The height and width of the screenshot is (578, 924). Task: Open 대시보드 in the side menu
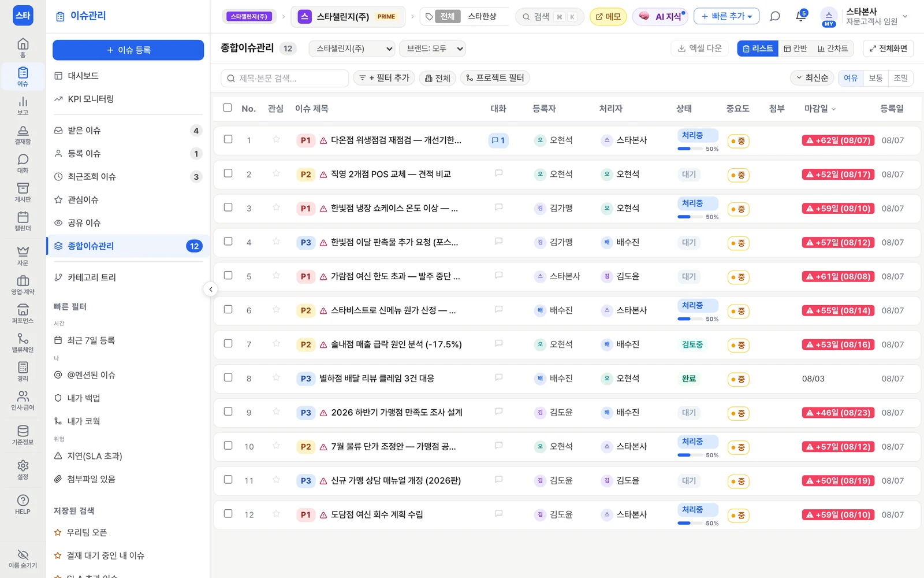(128, 76)
